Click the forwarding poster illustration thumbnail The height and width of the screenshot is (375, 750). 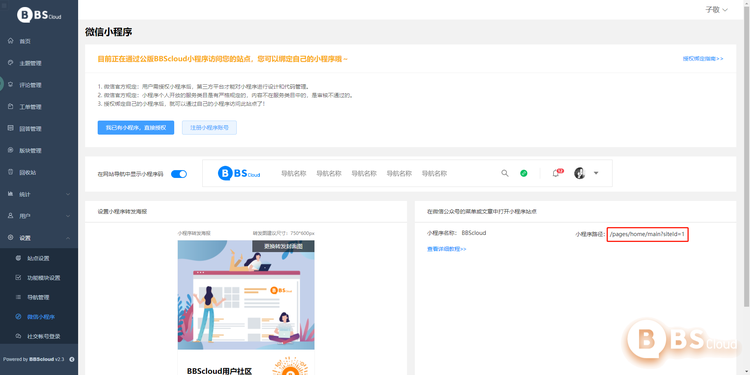[x=246, y=295]
